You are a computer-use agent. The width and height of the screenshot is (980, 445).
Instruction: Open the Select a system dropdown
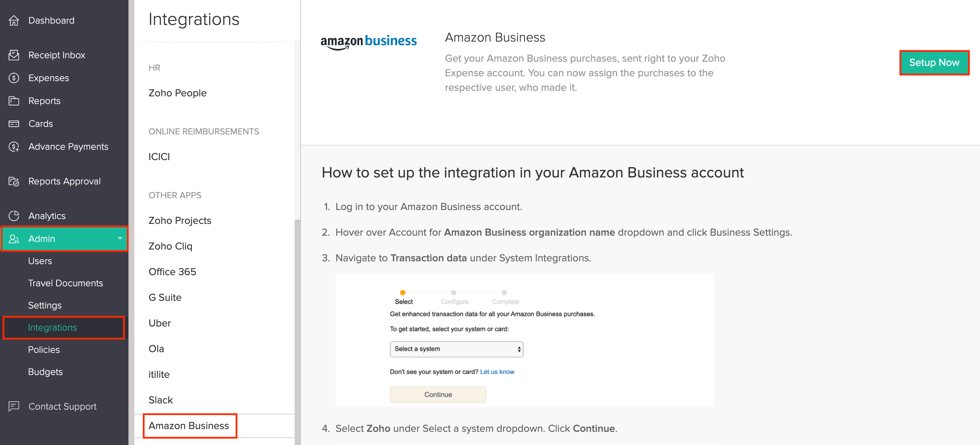(x=456, y=349)
